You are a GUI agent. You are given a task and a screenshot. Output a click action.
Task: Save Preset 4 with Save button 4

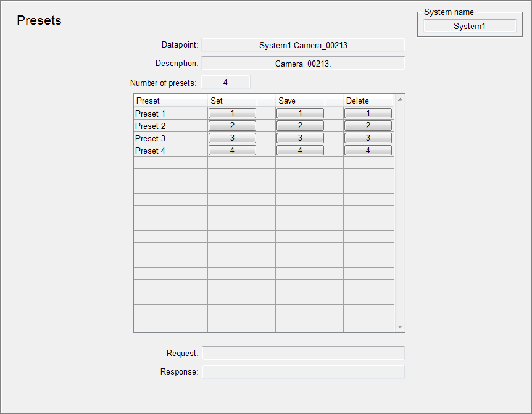tap(300, 150)
